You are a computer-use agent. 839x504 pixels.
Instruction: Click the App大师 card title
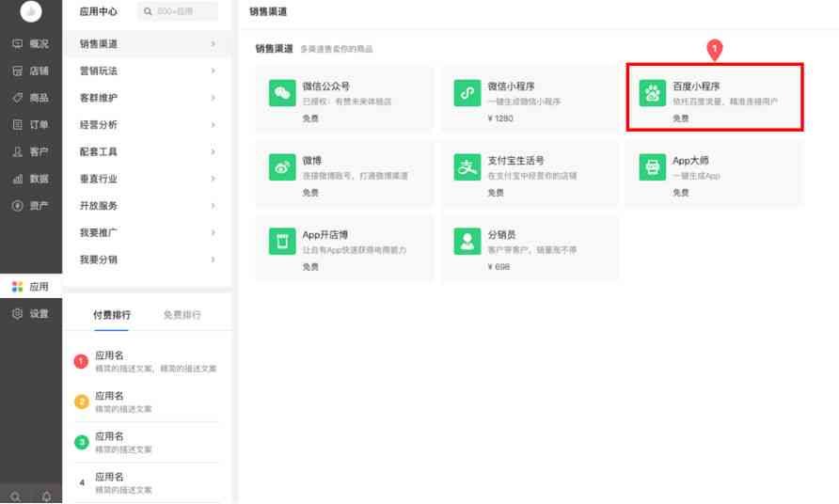point(690,161)
